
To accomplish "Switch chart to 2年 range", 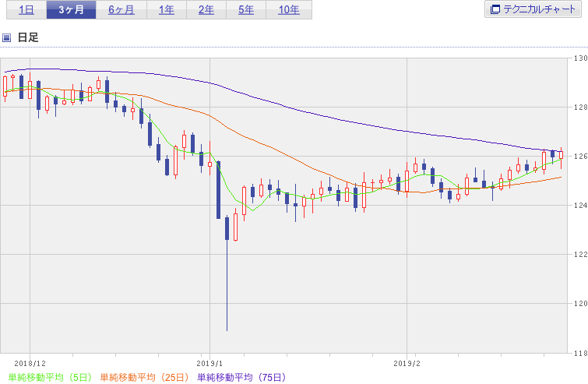I will (x=206, y=10).
